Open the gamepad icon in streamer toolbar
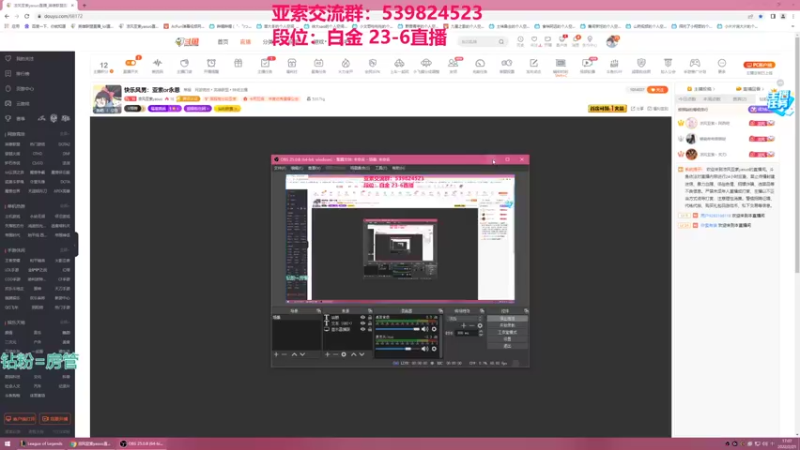This screenshot has height=450, width=800. click(695, 63)
